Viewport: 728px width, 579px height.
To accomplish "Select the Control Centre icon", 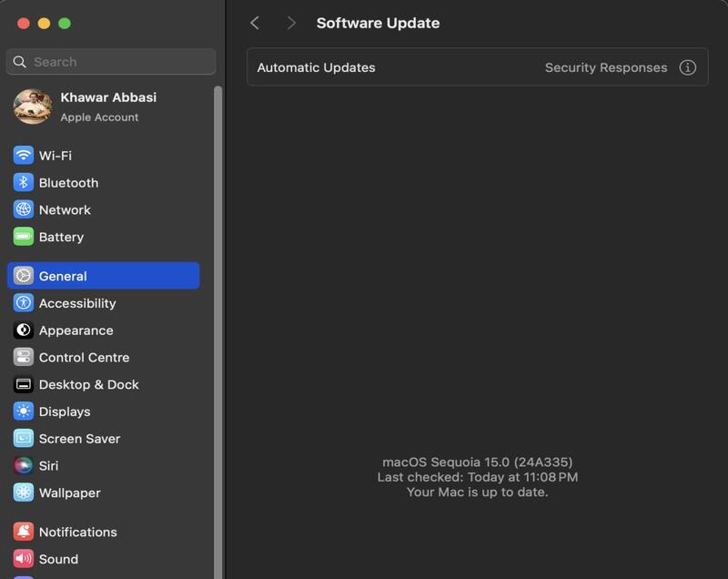I will 24,358.
